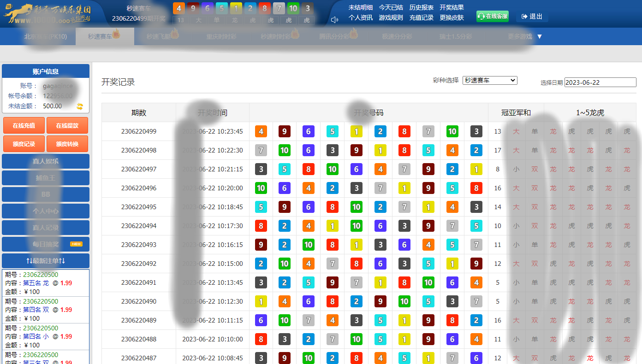The width and height of the screenshot is (642, 364).
Task: Open the 重庆时时彩 tab
Action: click(221, 36)
